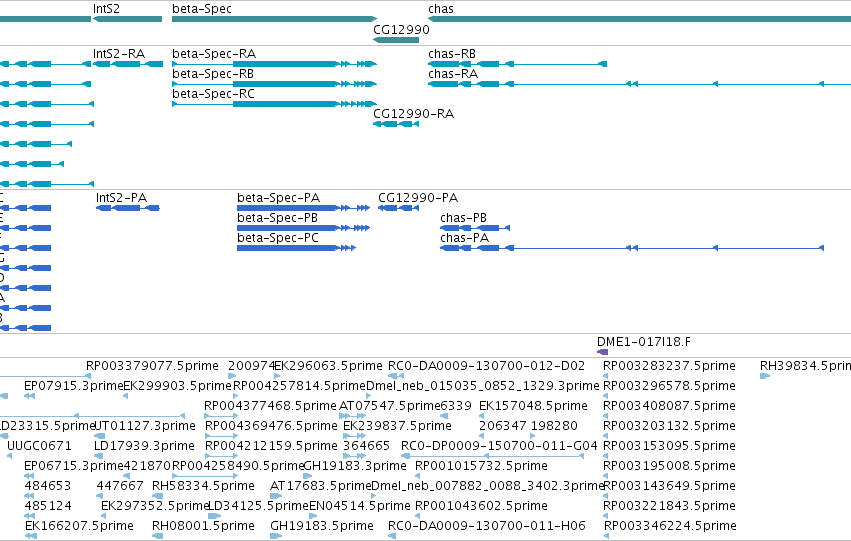Click the EK297352.5prime label
This screenshot has height=541, width=851.
click(155, 506)
